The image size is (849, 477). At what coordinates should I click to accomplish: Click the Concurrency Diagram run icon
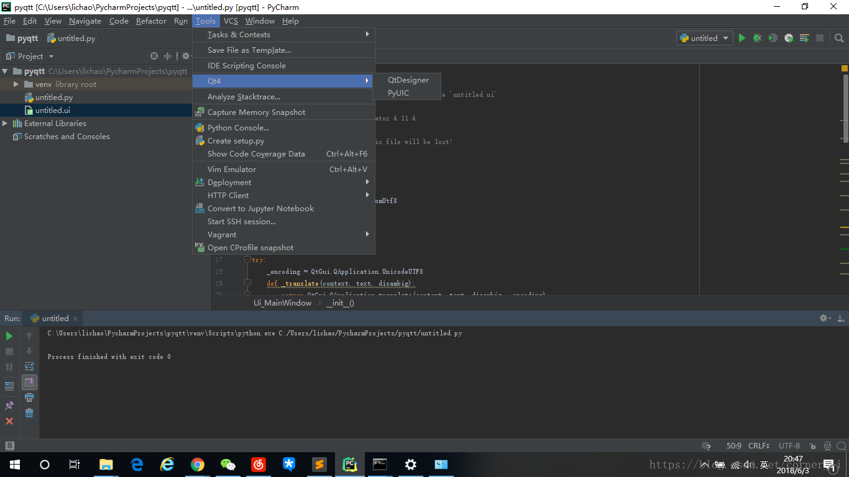click(x=804, y=38)
